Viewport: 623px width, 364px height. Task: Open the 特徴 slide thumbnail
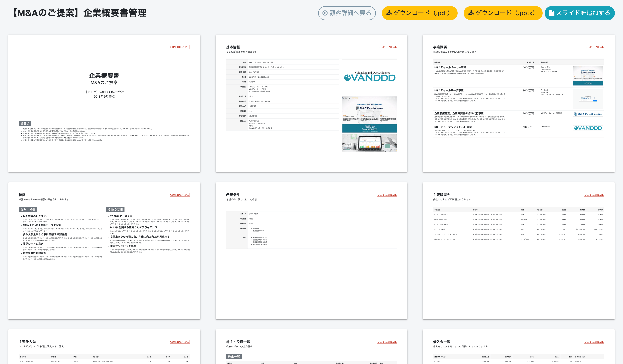tap(104, 251)
